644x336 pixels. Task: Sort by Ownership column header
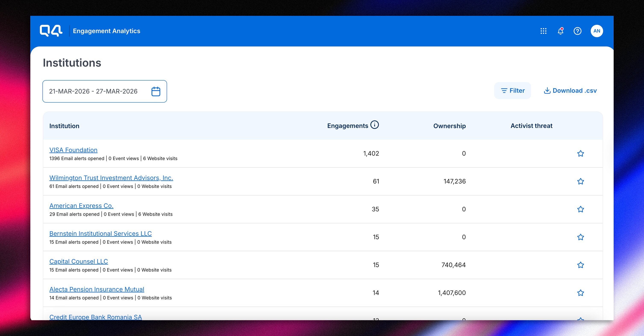click(x=449, y=126)
